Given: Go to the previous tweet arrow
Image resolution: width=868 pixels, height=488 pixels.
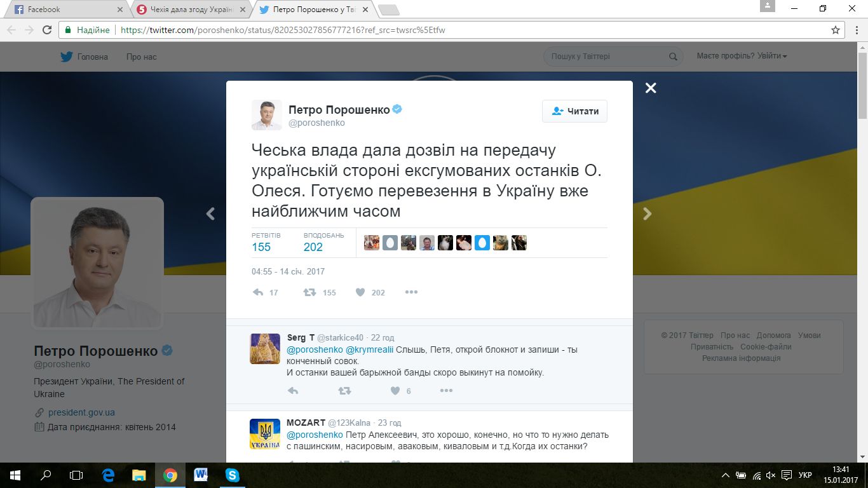Looking at the screenshot, I should pos(211,214).
